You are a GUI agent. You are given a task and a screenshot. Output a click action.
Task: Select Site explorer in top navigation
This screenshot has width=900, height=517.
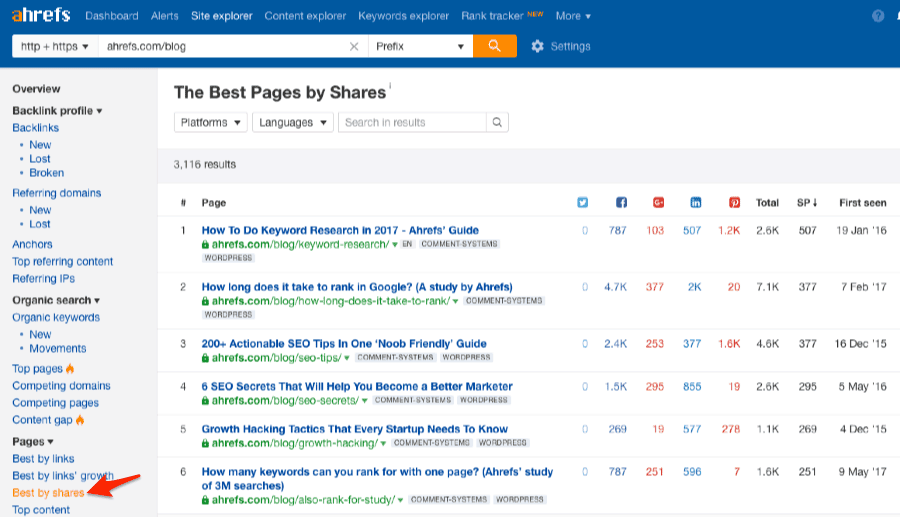click(222, 16)
